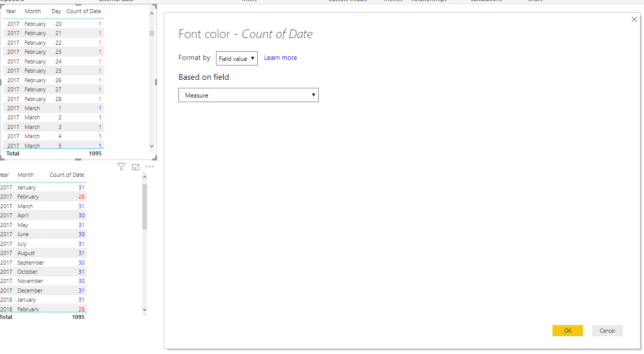Click January 2017 in lower table
The width and height of the screenshot is (644, 354).
(26, 187)
